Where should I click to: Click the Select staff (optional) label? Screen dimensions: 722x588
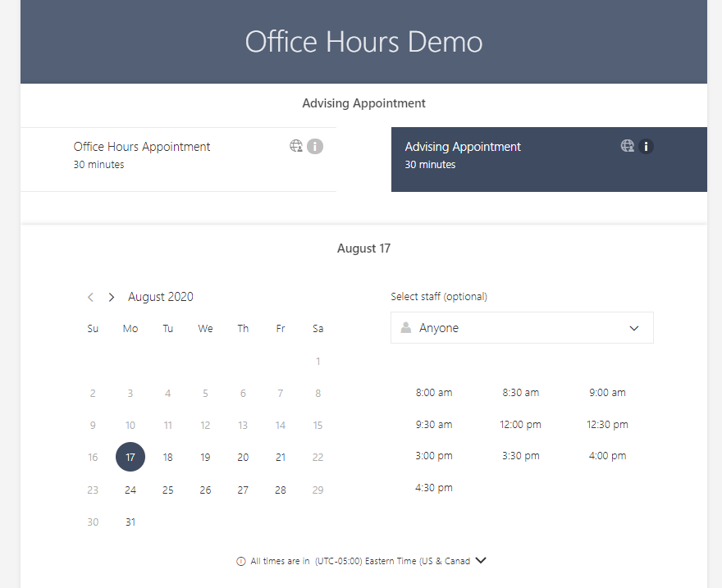tap(439, 297)
